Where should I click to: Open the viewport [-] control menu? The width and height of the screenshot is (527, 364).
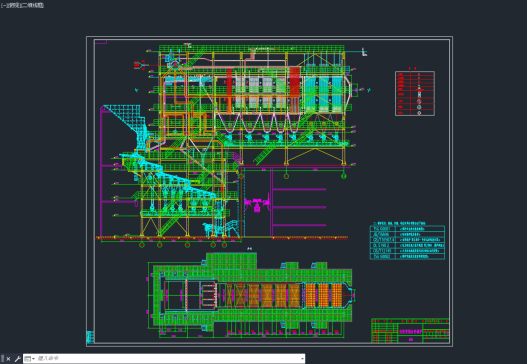(x=3, y=5)
